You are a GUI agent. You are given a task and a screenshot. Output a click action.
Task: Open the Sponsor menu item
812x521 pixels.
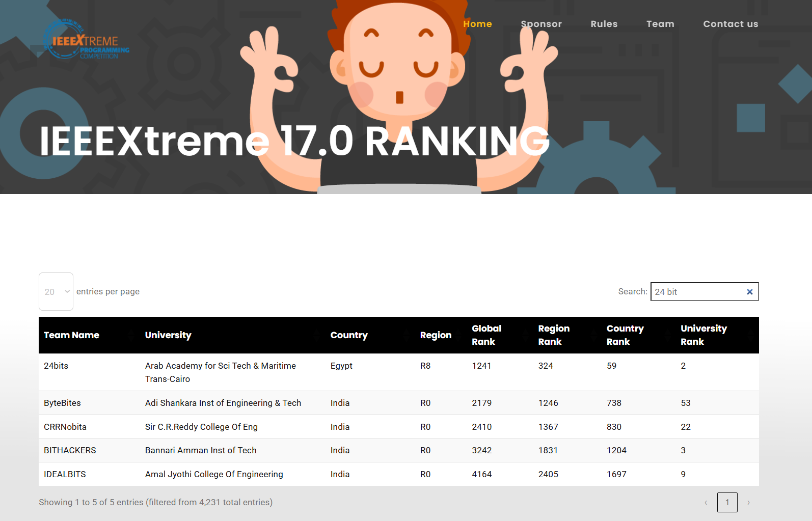click(x=541, y=24)
